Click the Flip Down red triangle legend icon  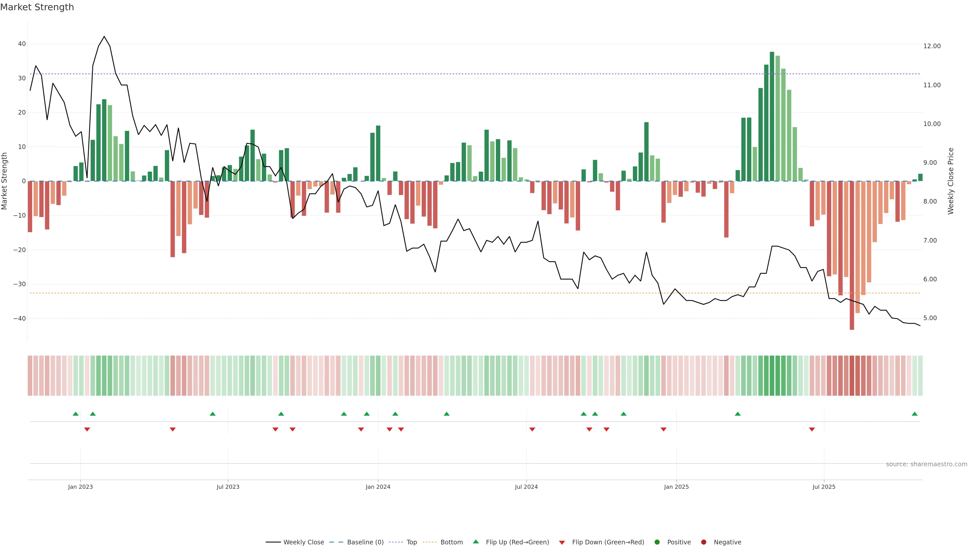click(x=562, y=543)
